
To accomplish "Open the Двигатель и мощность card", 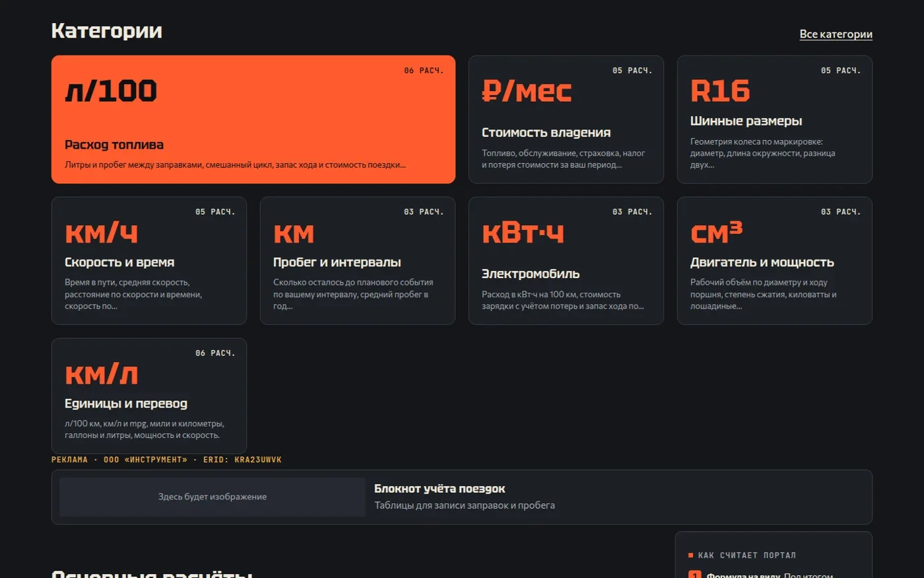I will point(775,261).
